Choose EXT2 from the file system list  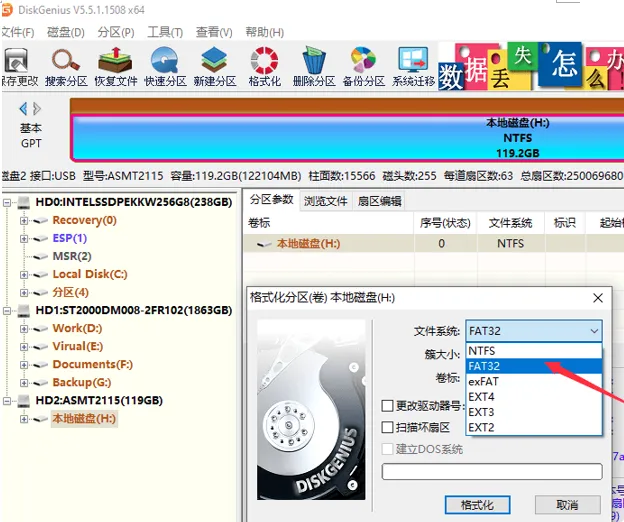tap(534, 427)
